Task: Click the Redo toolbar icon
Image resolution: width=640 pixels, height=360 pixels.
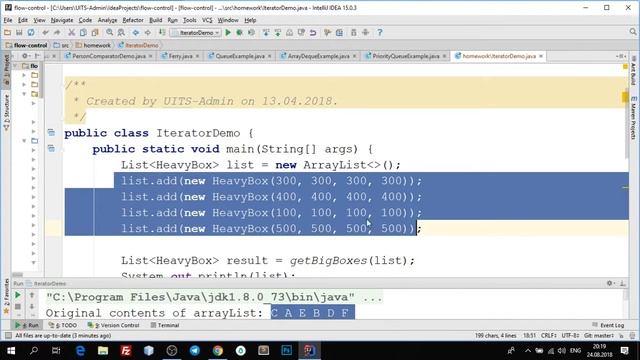Action: (57, 33)
